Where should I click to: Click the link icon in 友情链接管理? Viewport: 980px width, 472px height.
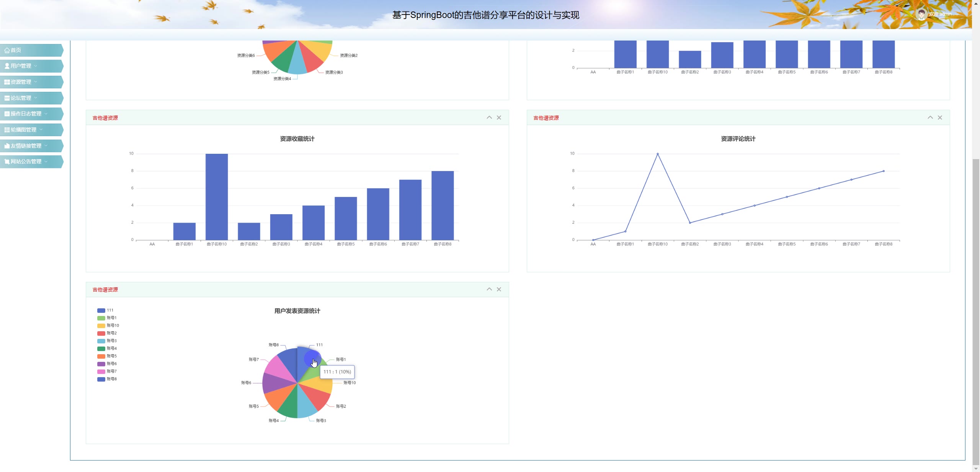point(7,146)
